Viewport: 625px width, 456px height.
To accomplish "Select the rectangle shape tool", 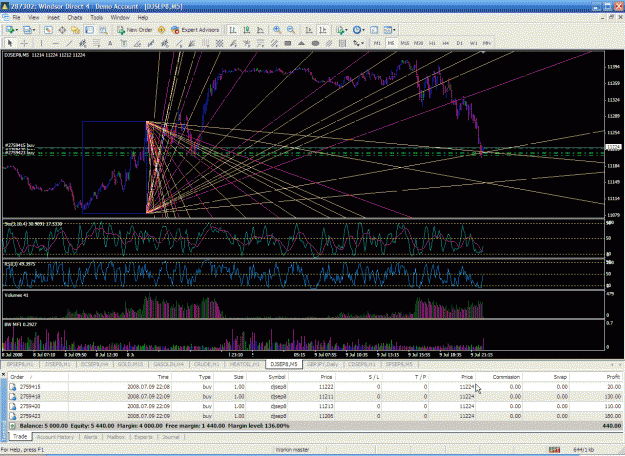I will coord(288,43).
